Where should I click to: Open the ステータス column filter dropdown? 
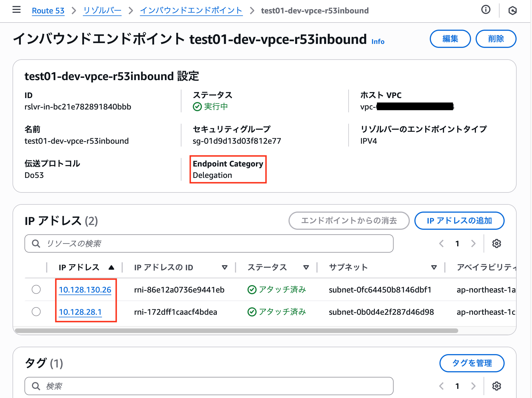[x=306, y=267]
